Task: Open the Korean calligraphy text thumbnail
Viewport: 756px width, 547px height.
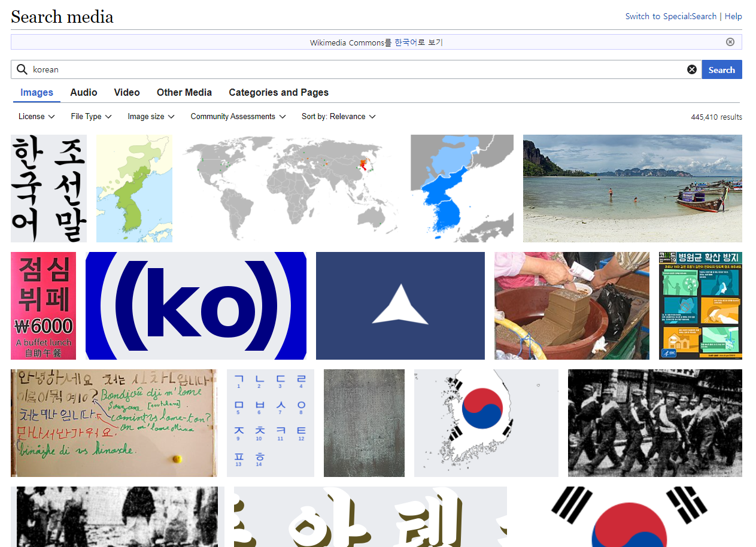Action: 48,189
